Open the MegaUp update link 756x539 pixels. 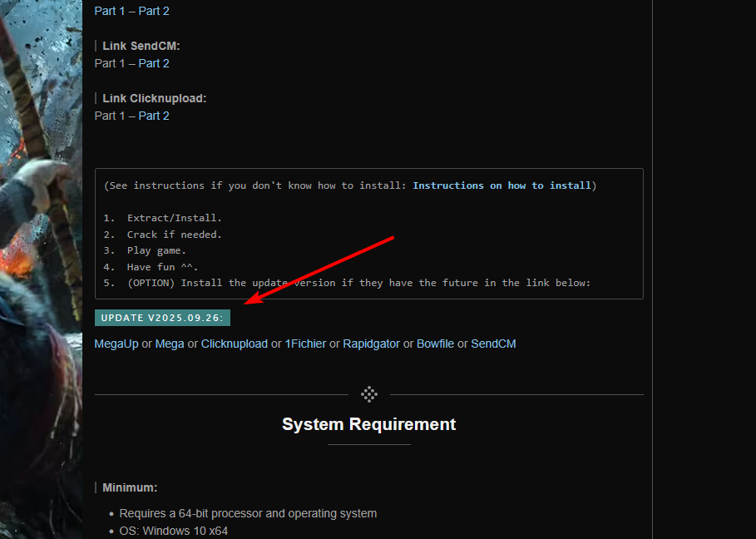coord(116,344)
